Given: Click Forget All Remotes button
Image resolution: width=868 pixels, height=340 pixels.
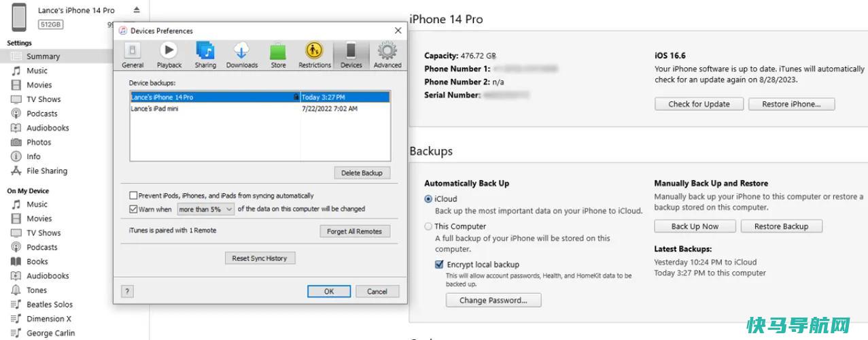Looking at the screenshot, I should (x=355, y=231).
